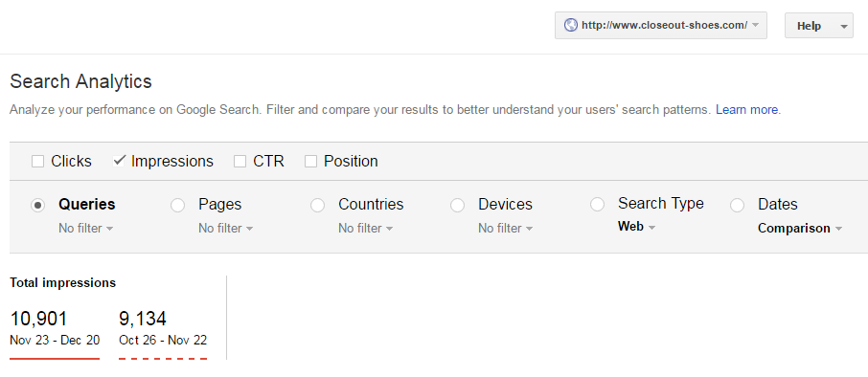Select the Pages radio button
This screenshot has width=868, height=377.
[177, 205]
